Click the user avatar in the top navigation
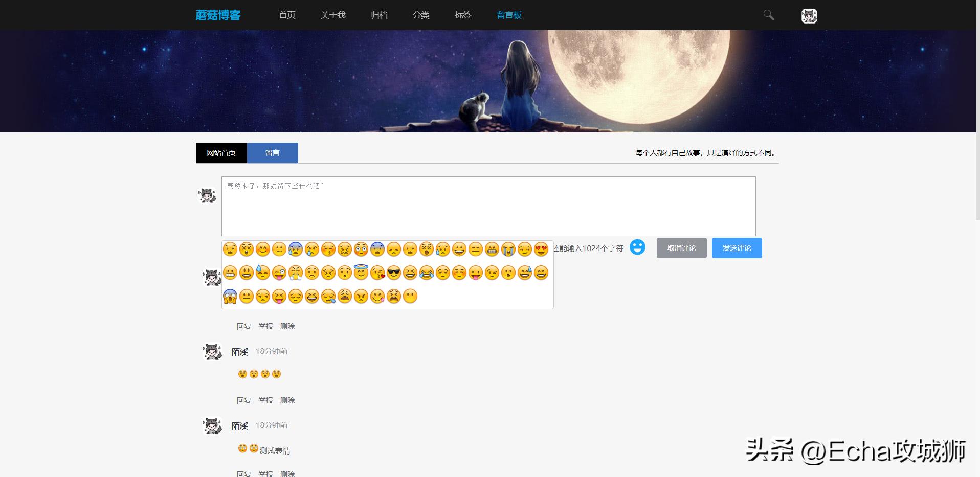The image size is (980, 477). tap(809, 15)
